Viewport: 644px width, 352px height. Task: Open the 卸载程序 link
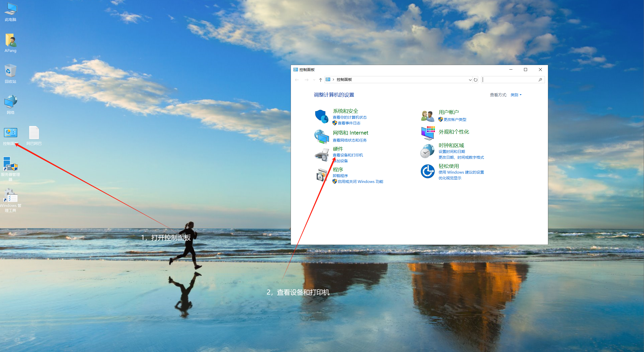tap(340, 176)
